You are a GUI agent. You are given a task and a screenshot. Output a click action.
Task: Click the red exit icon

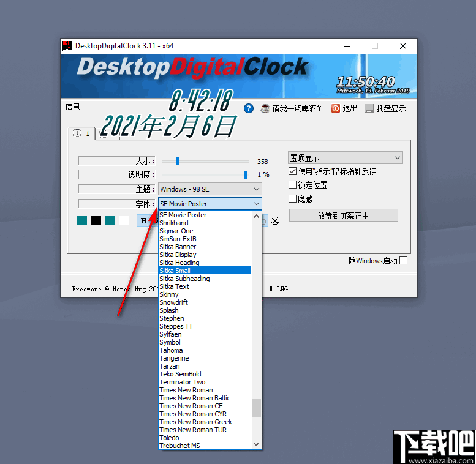coord(336,108)
